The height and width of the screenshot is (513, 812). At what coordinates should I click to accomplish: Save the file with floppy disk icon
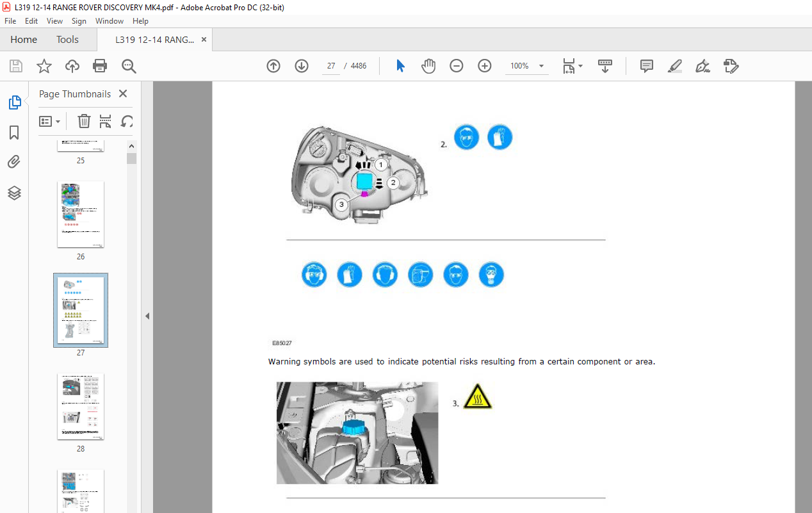click(16, 66)
